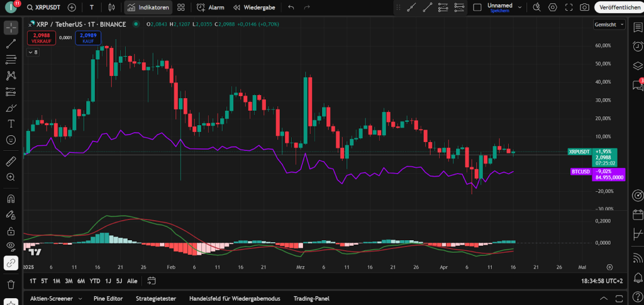Open chart settings hexagon icon

[x=553, y=8]
